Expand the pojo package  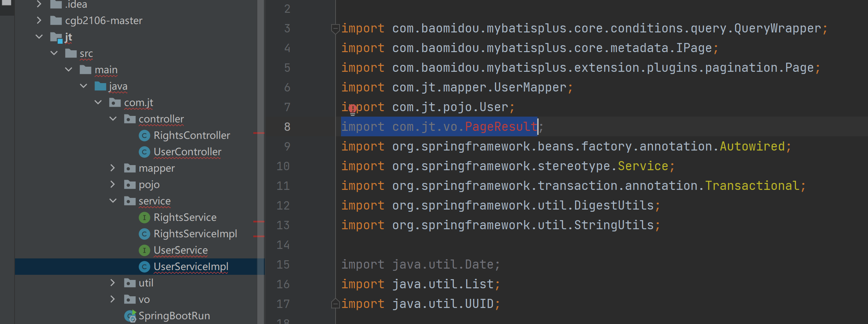(x=113, y=184)
